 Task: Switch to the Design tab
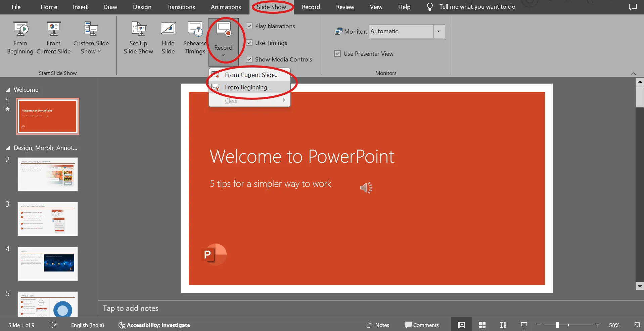click(142, 7)
